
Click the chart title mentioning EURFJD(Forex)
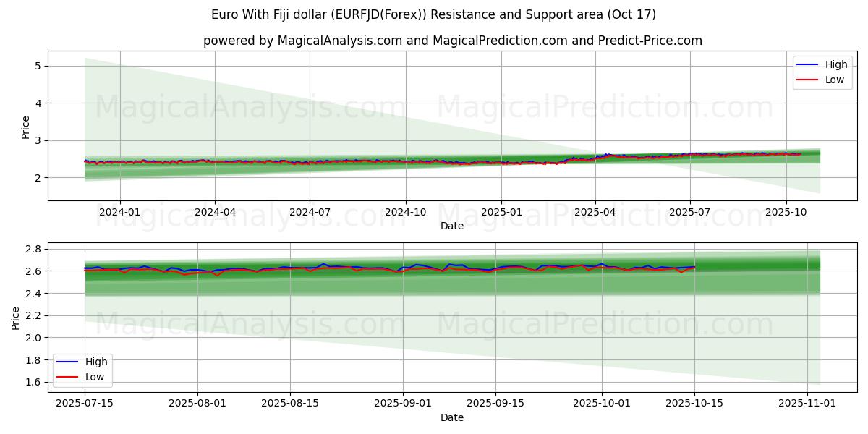434,14
